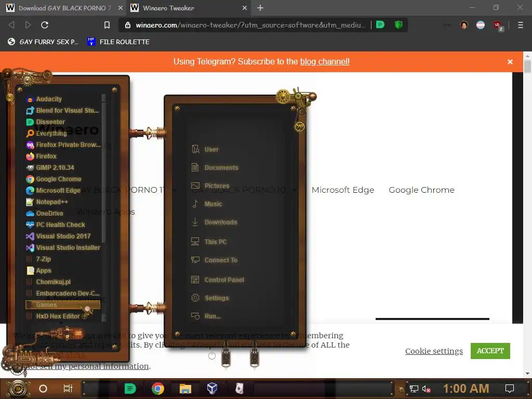The image size is (532, 399).
Task: Open the notification center icon
Action: (509, 389)
